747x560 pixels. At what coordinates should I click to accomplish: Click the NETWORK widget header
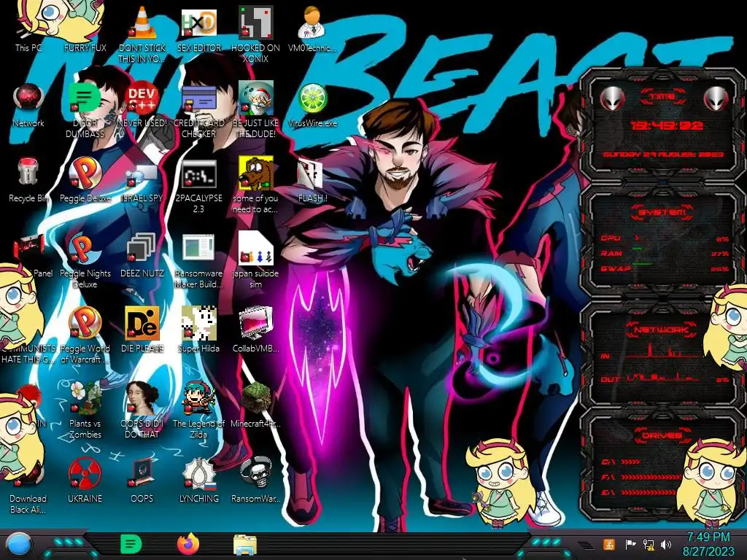coord(662,329)
